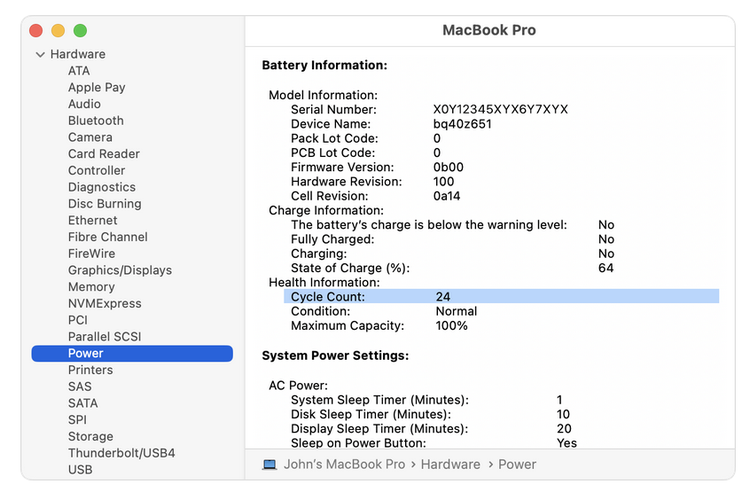The image size is (750, 500).
Task: Click the laptop icon in path bar
Action: pos(269,465)
